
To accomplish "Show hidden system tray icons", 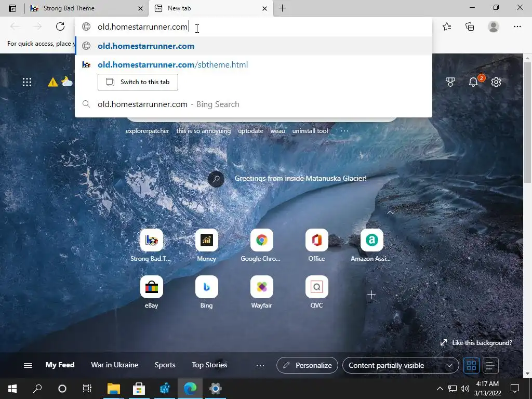I will [440, 389].
